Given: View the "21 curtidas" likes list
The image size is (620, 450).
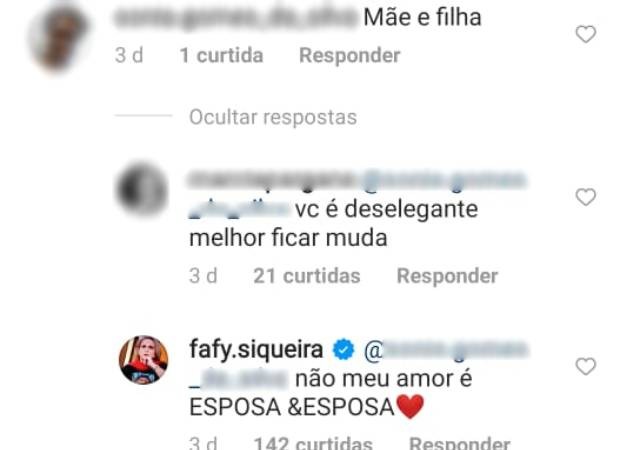Looking at the screenshot, I should coord(307,276).
